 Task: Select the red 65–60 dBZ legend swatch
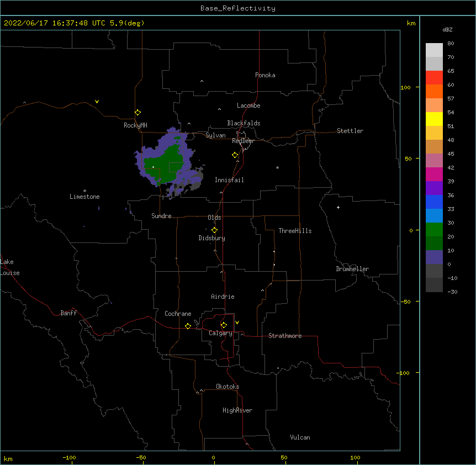(434, 78)
